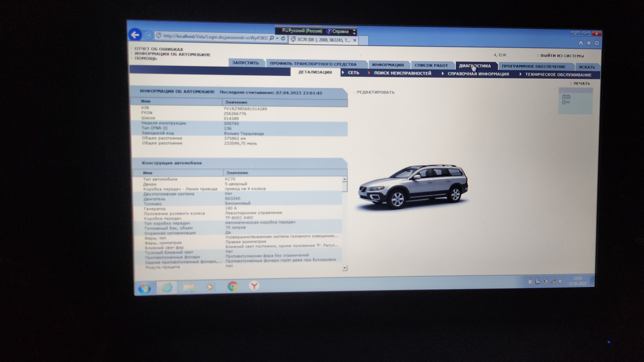Open the Программное обеспечение tab
The width and height of the screenshot is (644, 362).
click(x=533, y=66)
